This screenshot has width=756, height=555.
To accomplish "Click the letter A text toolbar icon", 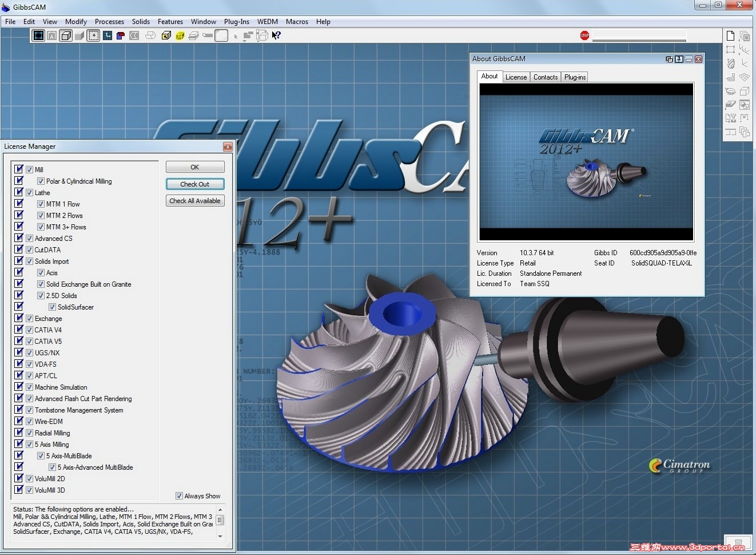I will [52, 35].
